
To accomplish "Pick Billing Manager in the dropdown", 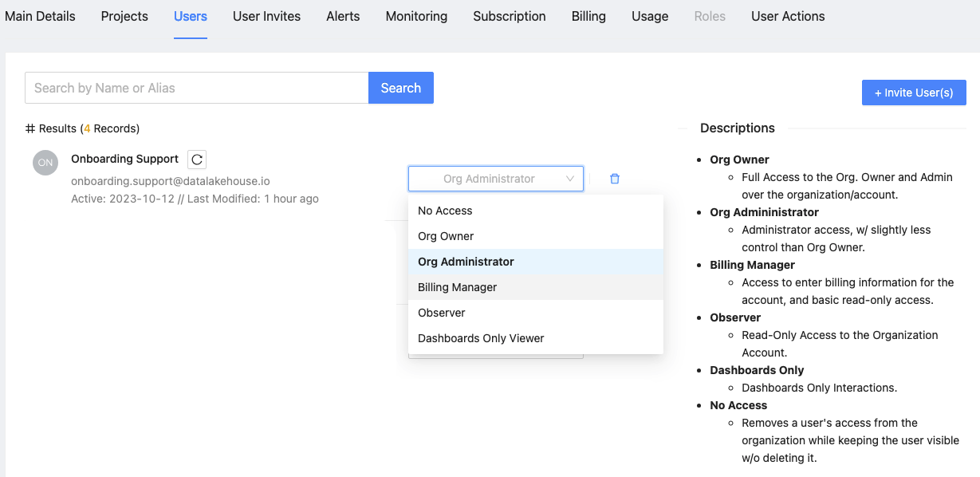I will click(457, 287).
